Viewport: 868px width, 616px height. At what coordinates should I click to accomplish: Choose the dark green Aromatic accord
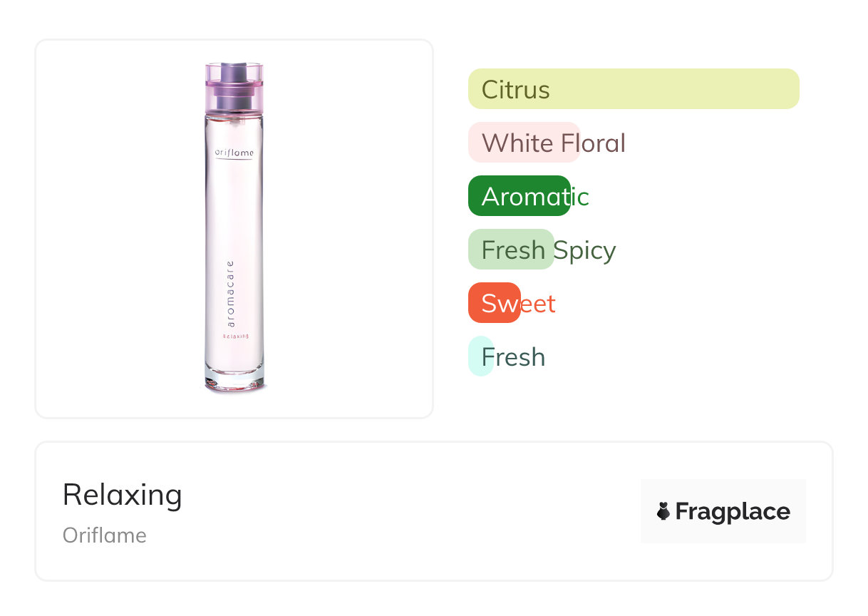(x=519, y=196)
